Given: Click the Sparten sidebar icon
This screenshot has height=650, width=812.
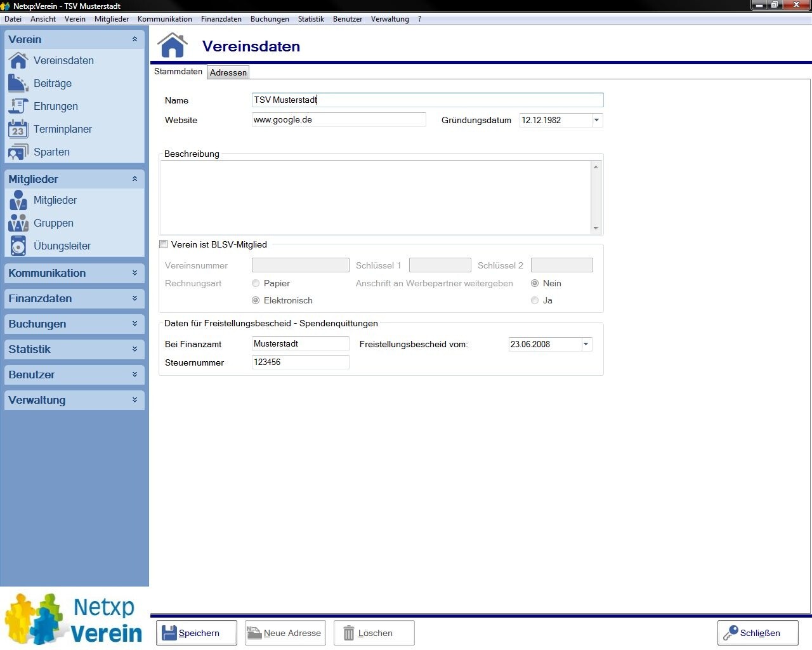Looking at the screenshot, I should pos(18,152).
